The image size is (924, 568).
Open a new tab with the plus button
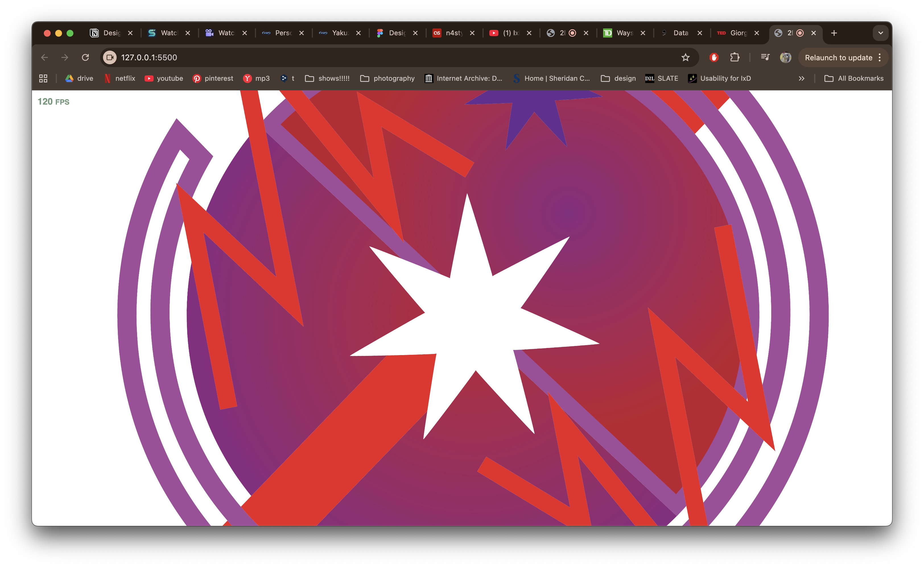pyautogui.click(x=834, y=33)
